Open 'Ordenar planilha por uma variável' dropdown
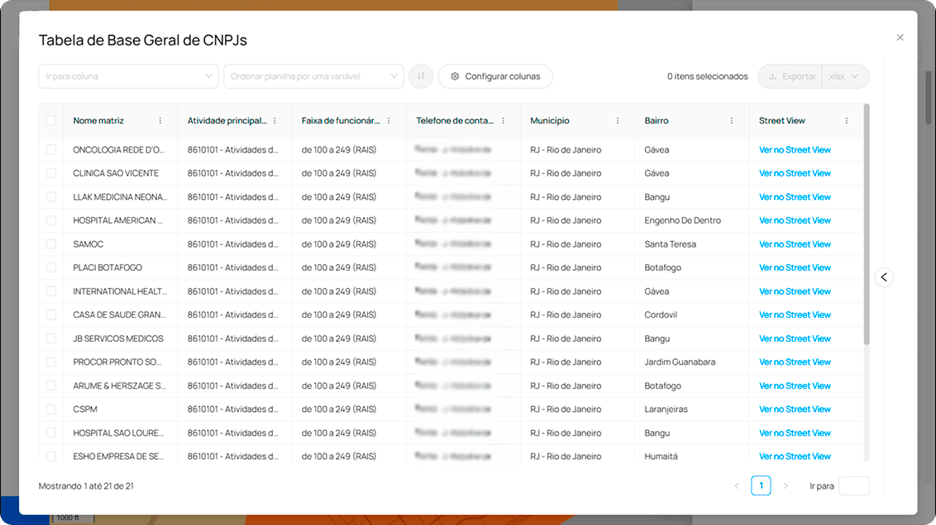 (x=313, y=76)
